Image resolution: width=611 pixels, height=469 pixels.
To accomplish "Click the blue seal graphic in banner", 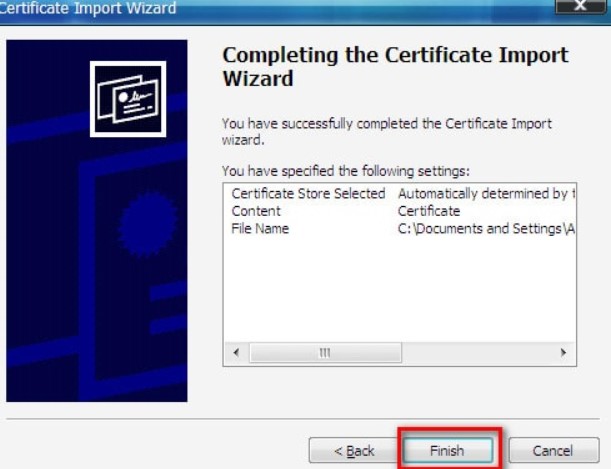I will (147, 225).
